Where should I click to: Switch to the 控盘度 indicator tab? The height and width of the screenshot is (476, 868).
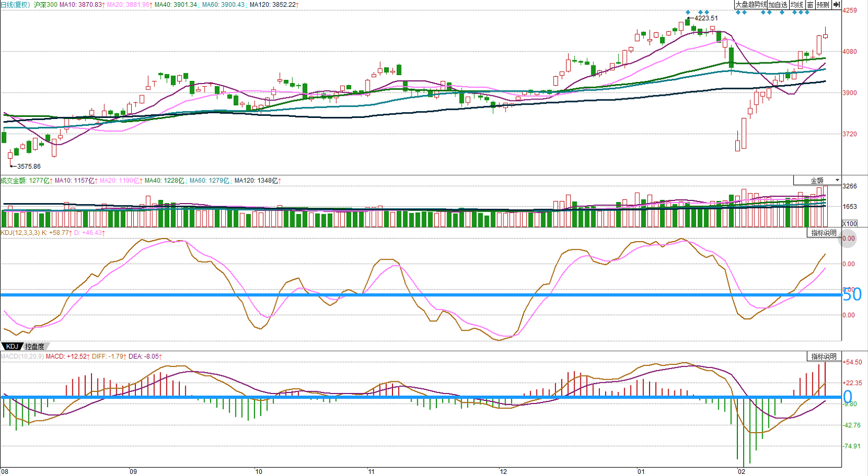pyautogui.click(x=35, y=346)
